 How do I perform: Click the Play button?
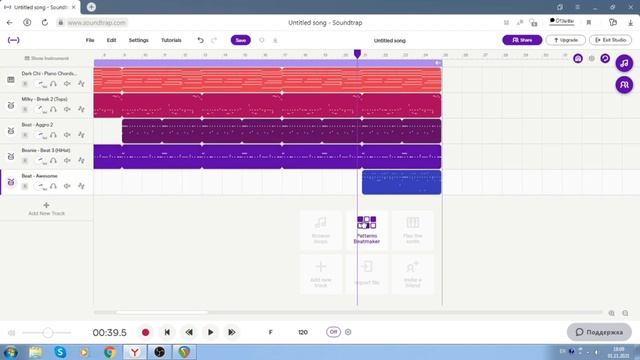pyautogui.click(x=210, y=332)
